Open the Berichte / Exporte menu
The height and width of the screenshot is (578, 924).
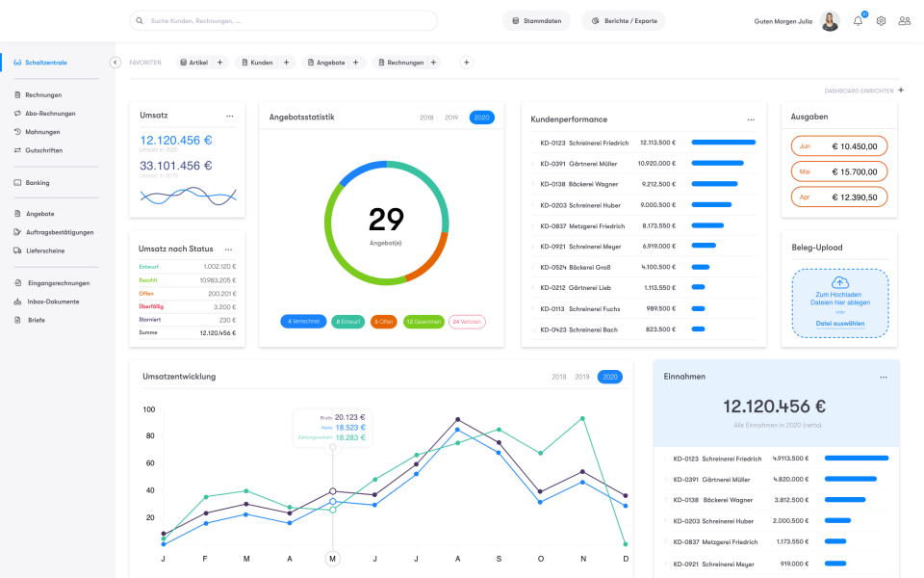[623, 19]
